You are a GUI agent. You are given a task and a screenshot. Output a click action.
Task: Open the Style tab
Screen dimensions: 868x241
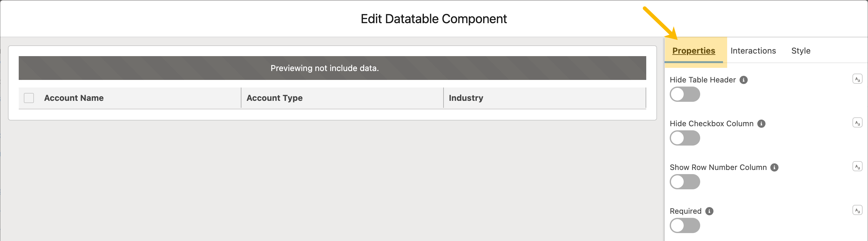click(801, 51)
